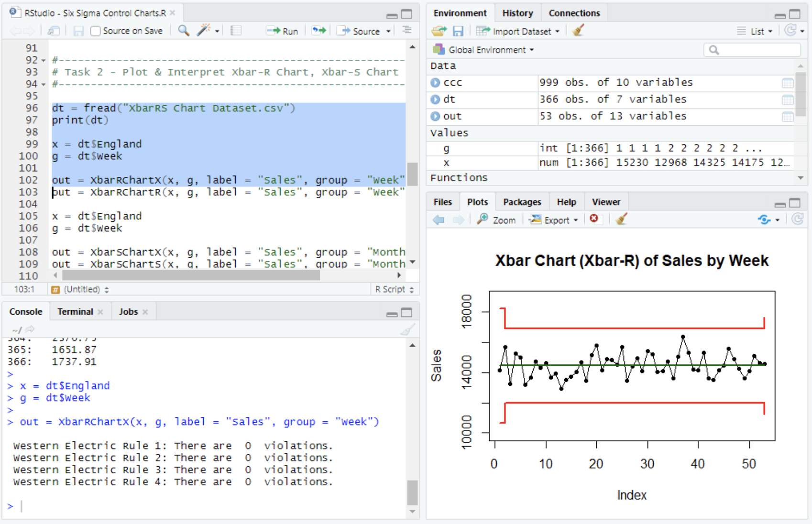Compile a report from the script
Viewport: 812px width, 524px height.
(235, 30)
